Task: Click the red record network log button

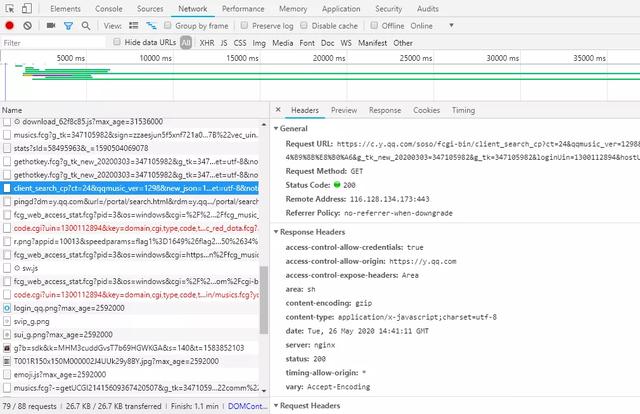Action: (x=9, y=25)
